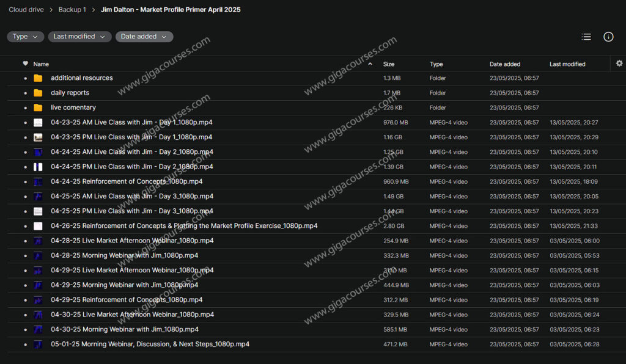Toggle favorite dot for 05-01-25 Morning Webinar file
626x364 pixels.
pyautogui.click(x=25, y=344)
